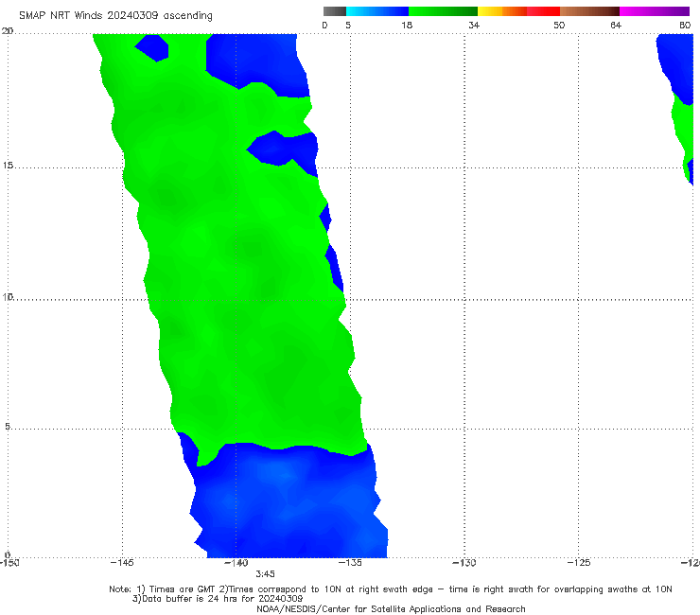Click the longitude axis label '-145'
Screen dimensions: 700x615
coord(122,562)
